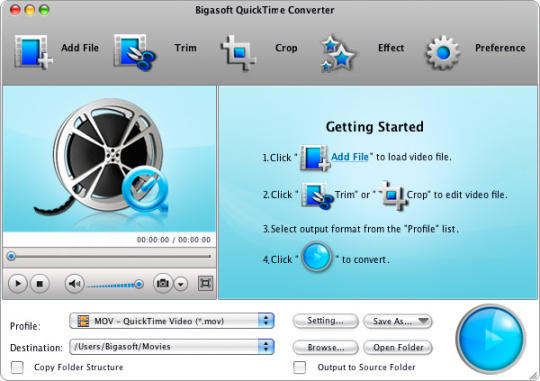Click the Browse... button
Screen dimensions: 540x381
point(325,347)
